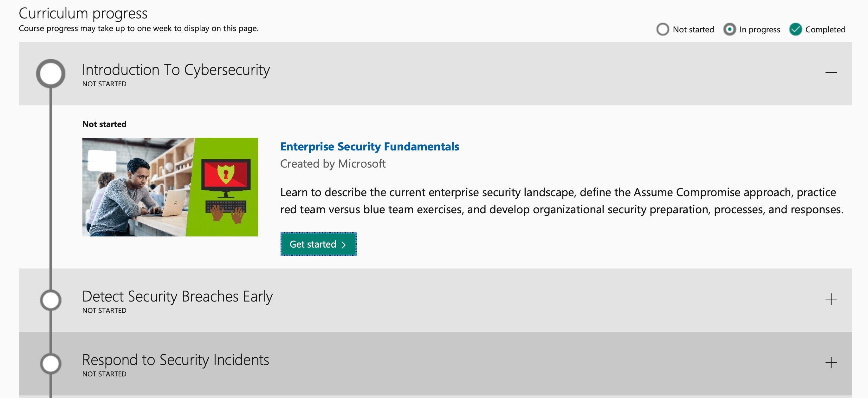This screenshot has width=868, height=398.
Task: Click the Completed green checkmark legend icon
Action: pyautogui.click(x=795, y=29)
